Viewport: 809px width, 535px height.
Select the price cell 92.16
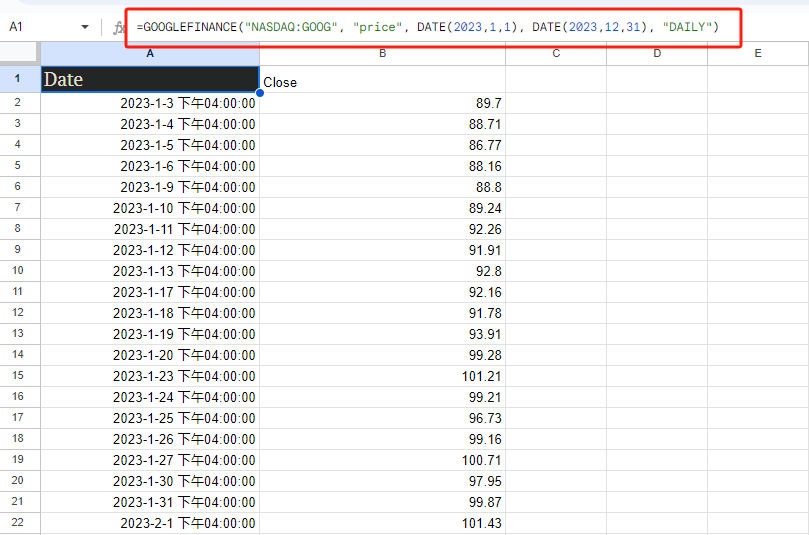pos(382,292)
